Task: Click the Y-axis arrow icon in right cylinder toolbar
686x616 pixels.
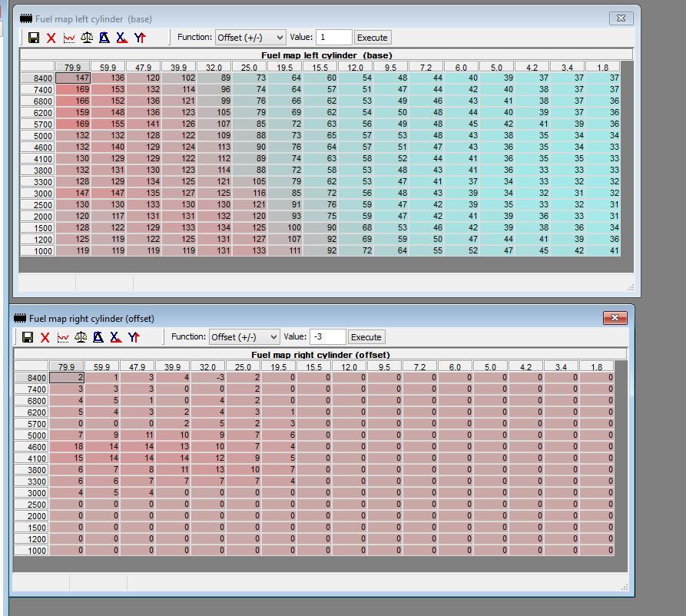Action: coord(134,337)
